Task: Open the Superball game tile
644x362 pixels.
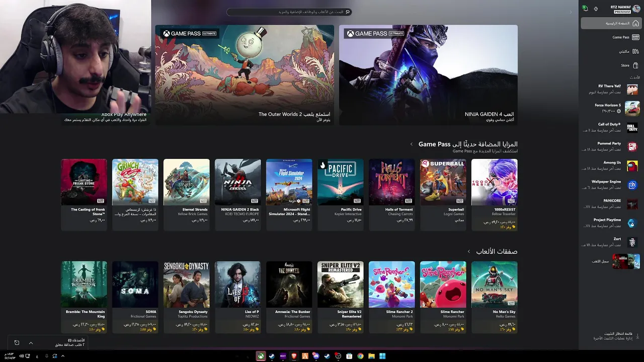Action: [x=443, y=195]
